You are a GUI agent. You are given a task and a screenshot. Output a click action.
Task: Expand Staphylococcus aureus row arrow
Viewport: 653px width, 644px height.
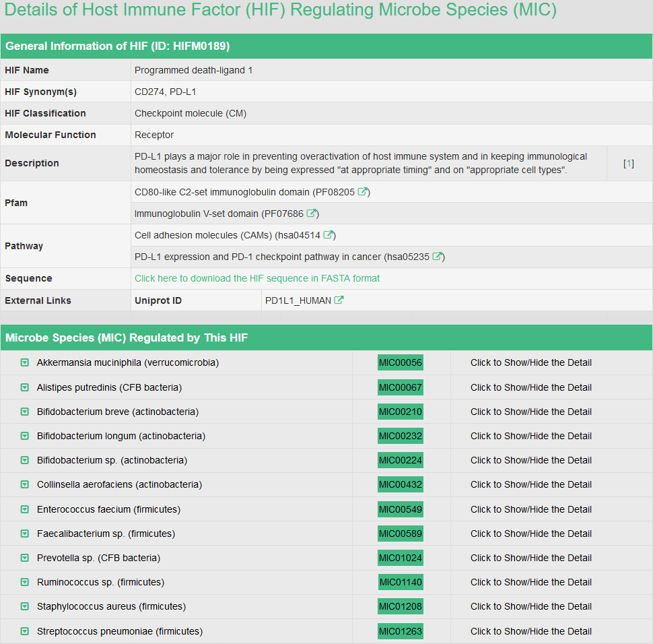(25, 606)
